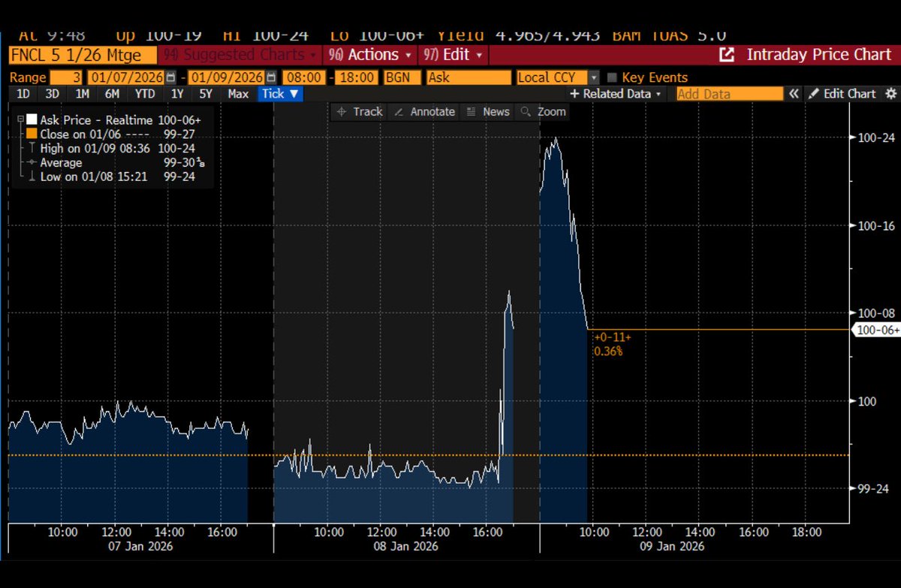Click the 07 Jan 2026 date axis label
This screenshot has height=588, width=901.
140,546
